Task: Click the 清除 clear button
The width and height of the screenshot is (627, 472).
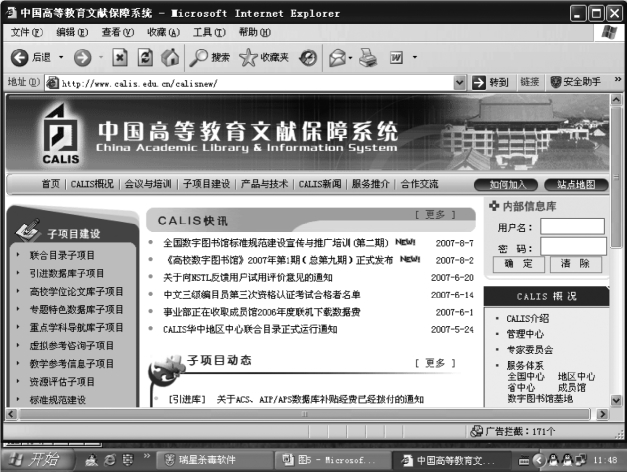Action: [576, 264]
